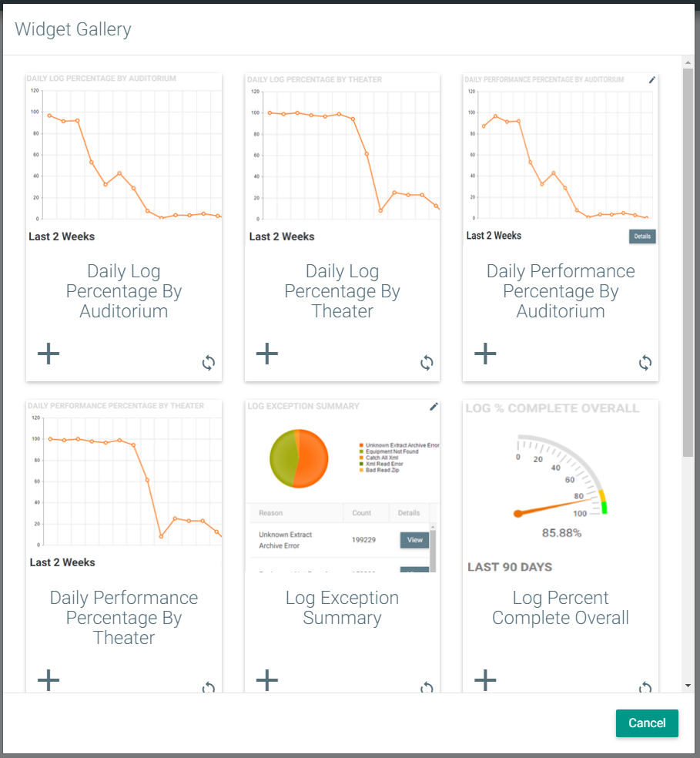Add the Daily Log Percentage By Theater widget
The width and height of the screenshot is (700, 758).
(x=267, y=354)
